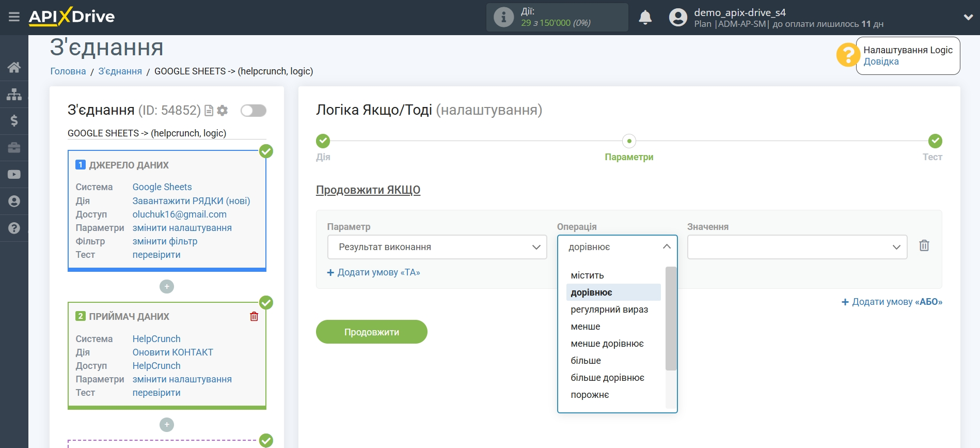The image size is (980, 448).
Task: Open the notifications bell
Action: [x=645, y=17]
